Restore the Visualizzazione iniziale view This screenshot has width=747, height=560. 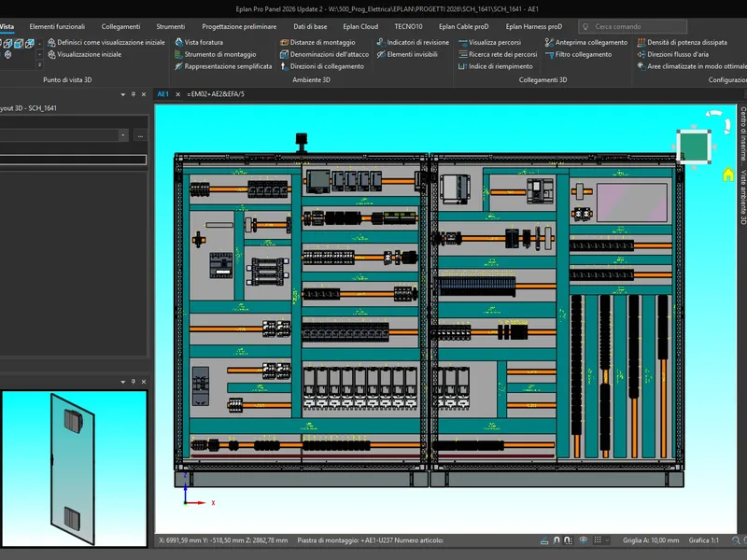click(x=84, y=54)
